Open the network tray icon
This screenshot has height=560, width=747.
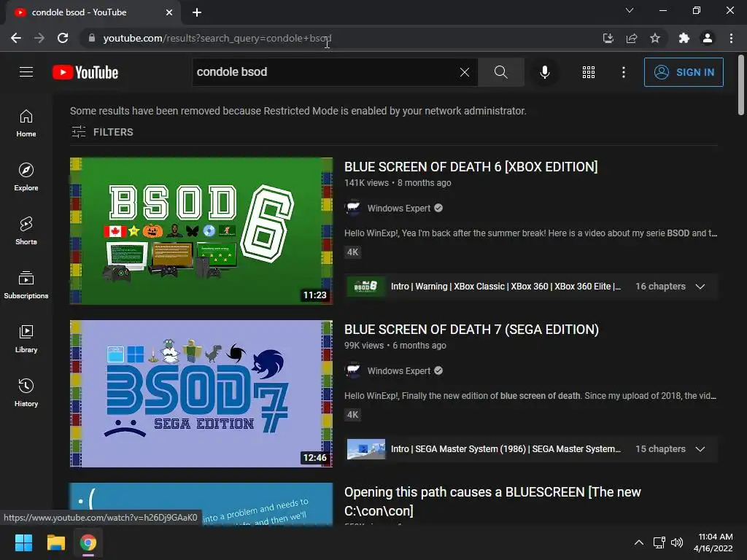pos(659,542)
